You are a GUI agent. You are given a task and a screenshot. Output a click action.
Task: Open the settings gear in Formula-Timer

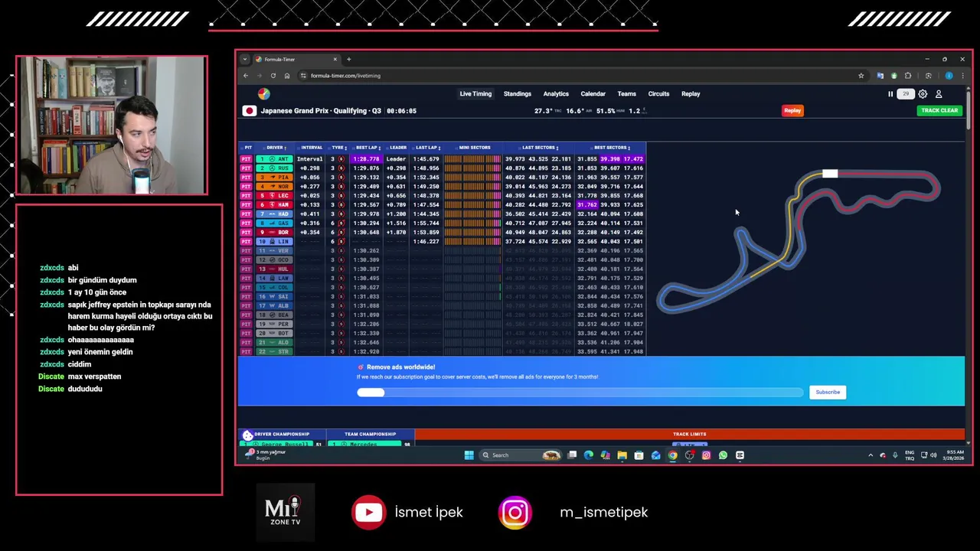[x=923, y=94]
